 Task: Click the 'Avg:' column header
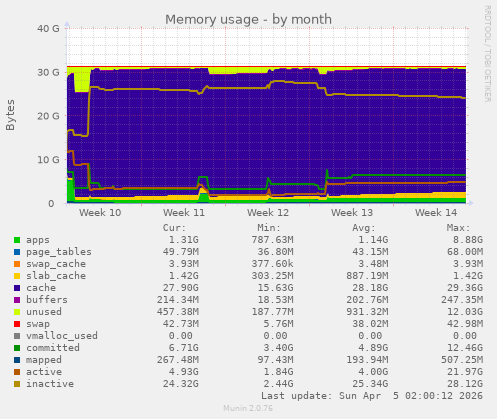tap(364, 228)
